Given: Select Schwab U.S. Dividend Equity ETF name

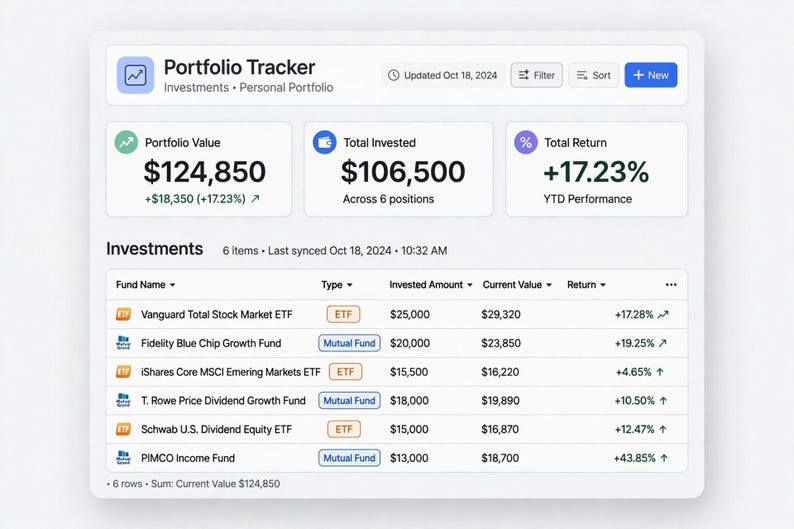Looking at the screenshot, I should point(217,429).
